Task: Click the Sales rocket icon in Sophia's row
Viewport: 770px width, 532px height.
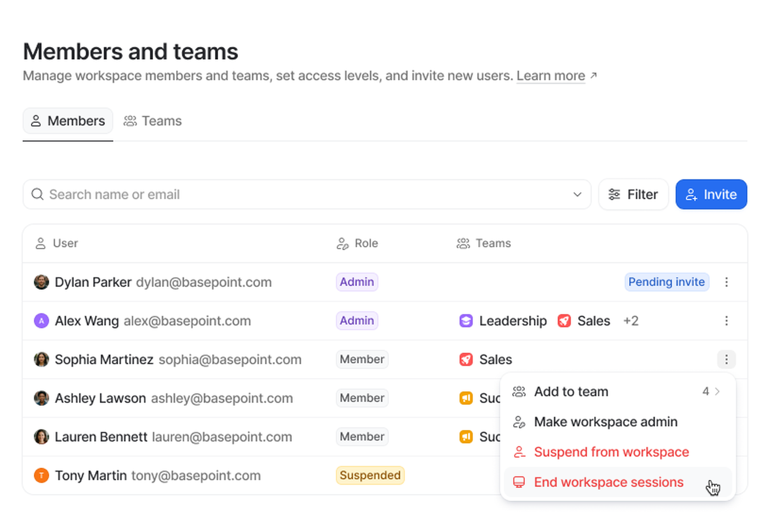Action: [466, 359]
